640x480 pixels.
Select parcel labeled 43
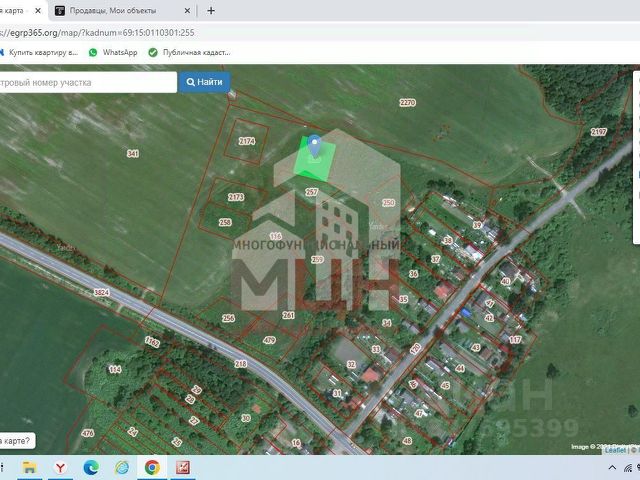[x=476, y=347]
